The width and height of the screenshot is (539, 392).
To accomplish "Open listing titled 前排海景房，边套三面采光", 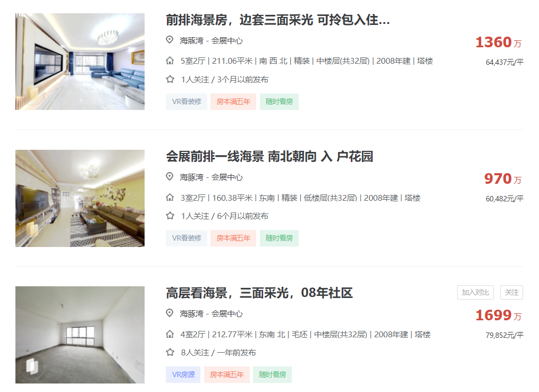I will 278,20.
